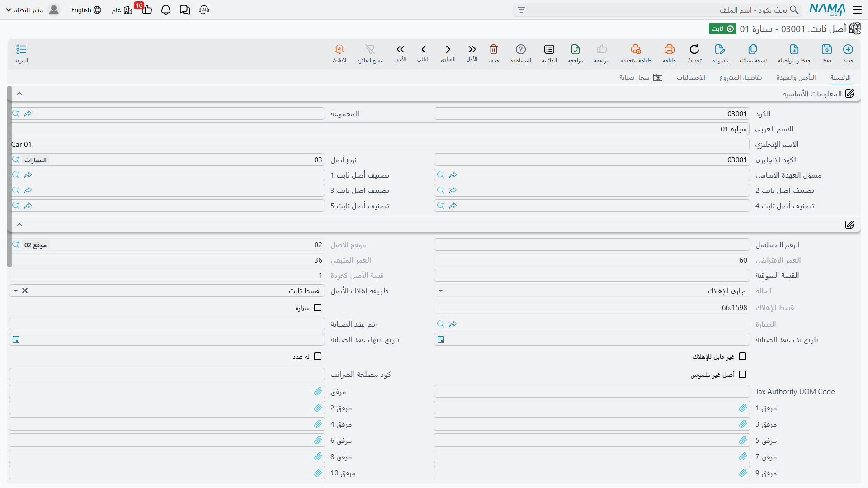Viewport: 868px width, 488px height.
Task: Collapse المعلومات الأساسية section
Action: point(19,94)
